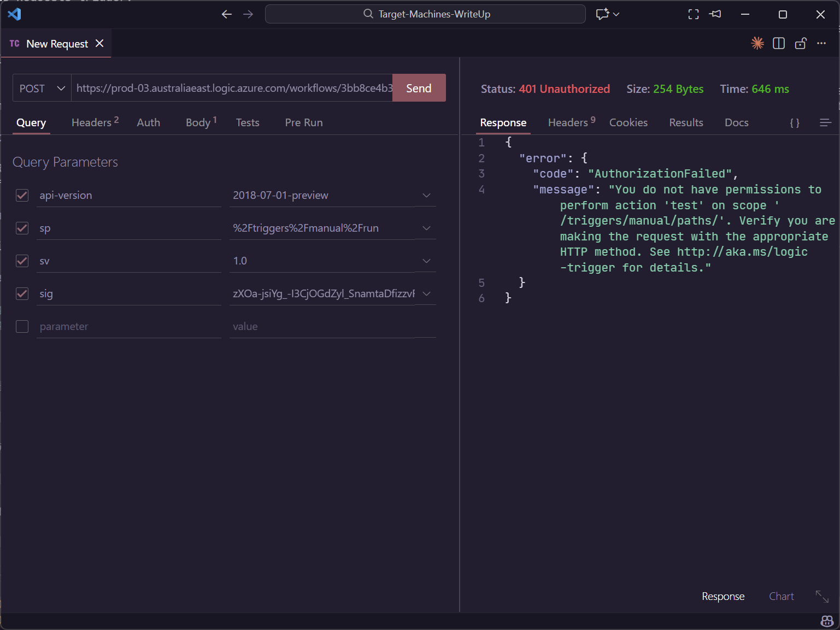The height and width of the screenshot is (630, 840).
Task: Enable the empty parameter row checkbox
Action: click(22, 327)
